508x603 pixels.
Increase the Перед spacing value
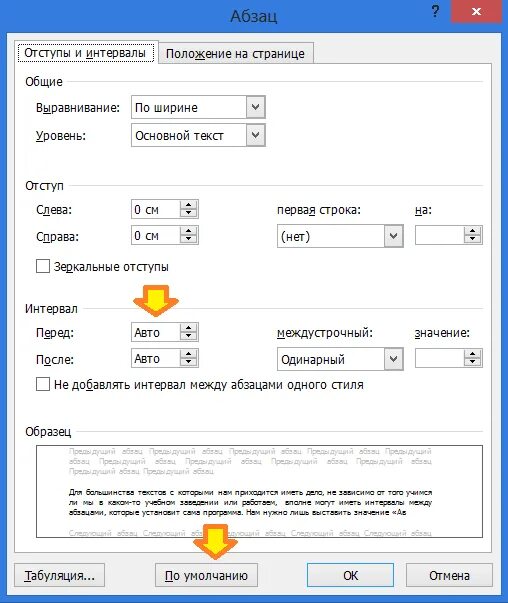188,328
